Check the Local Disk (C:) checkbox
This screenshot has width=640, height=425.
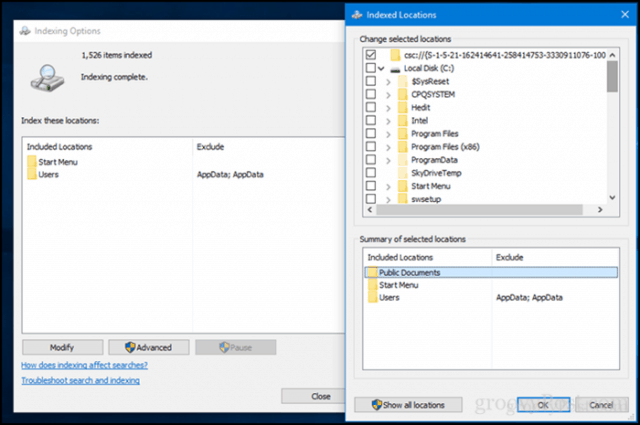tap(371, 68)
